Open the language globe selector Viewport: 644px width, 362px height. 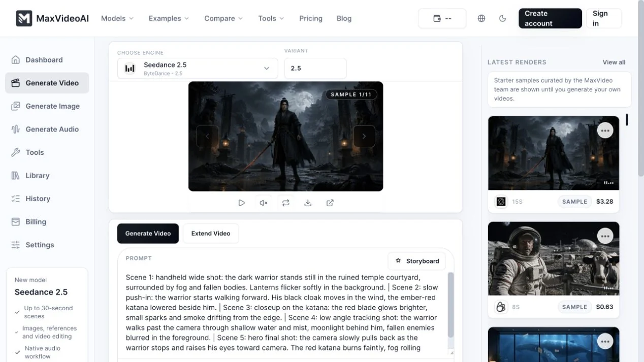click(x=481, y=18)
